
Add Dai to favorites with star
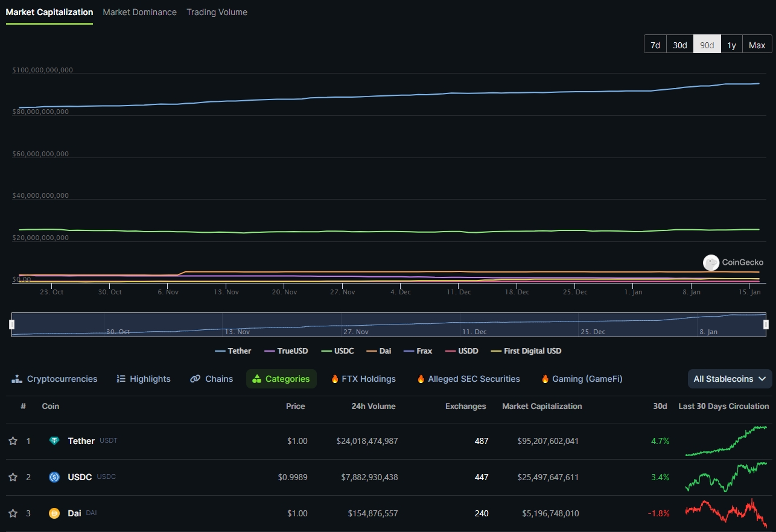(x=13, y=513)
